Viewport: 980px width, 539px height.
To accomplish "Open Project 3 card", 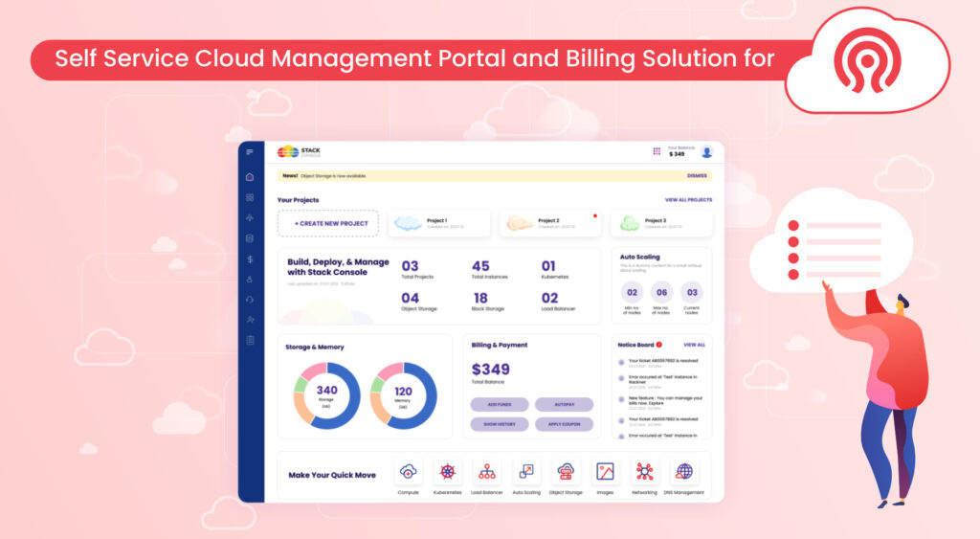I will pyautogui.click(x=662, y=223).
